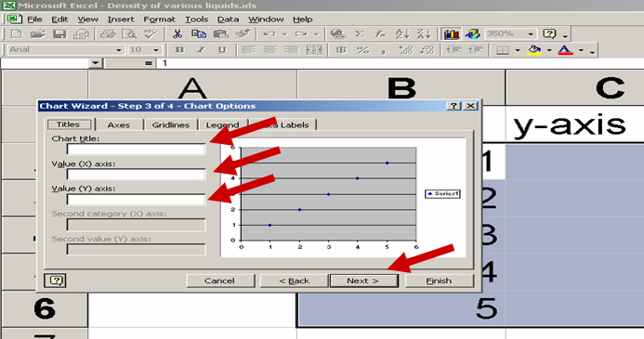Switch to the Gridlines tab
This screenshot has width=644, height=339.
coord(171,124)
